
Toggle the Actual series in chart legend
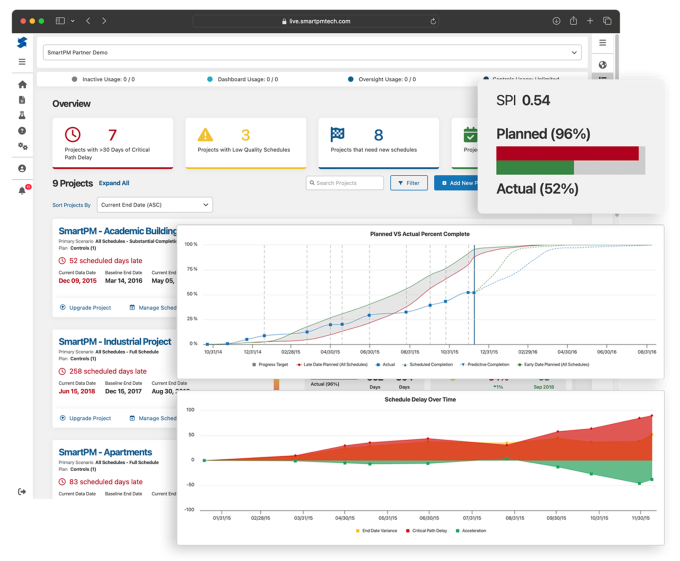(385, 365)
